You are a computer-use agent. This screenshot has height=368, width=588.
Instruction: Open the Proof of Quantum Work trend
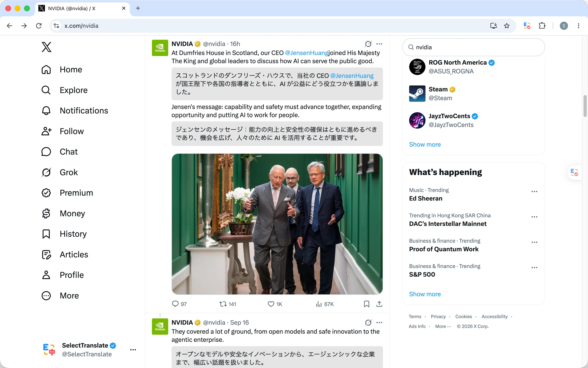coord(444,249)
